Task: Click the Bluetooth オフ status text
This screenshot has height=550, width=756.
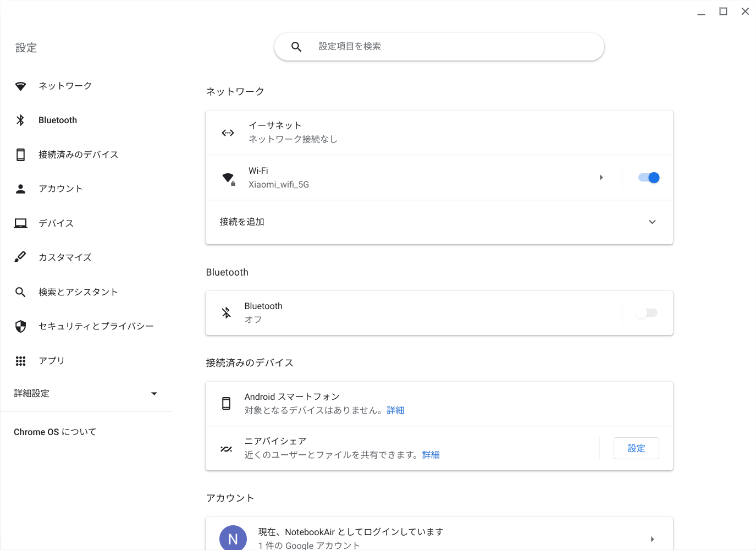Action: [253, 320]
